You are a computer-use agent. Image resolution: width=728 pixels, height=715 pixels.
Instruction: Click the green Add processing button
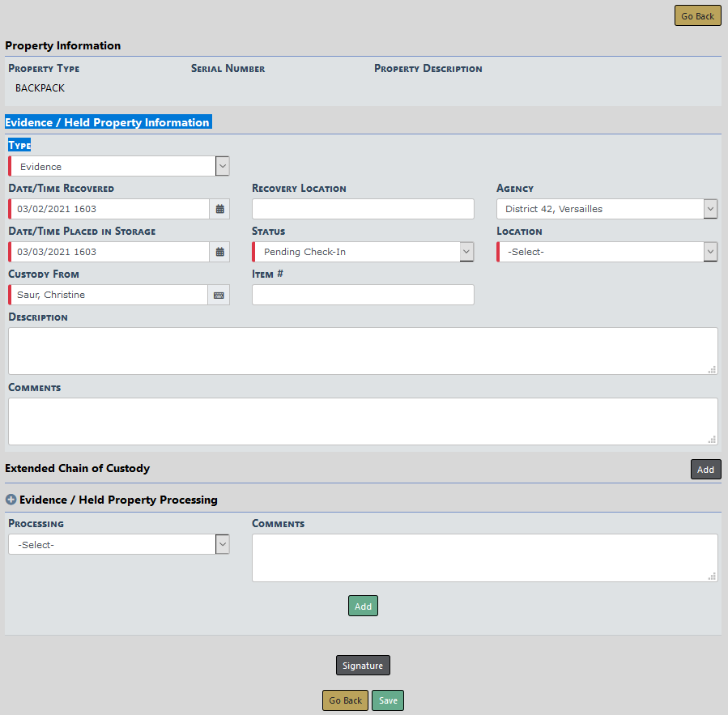coord(363,606)
